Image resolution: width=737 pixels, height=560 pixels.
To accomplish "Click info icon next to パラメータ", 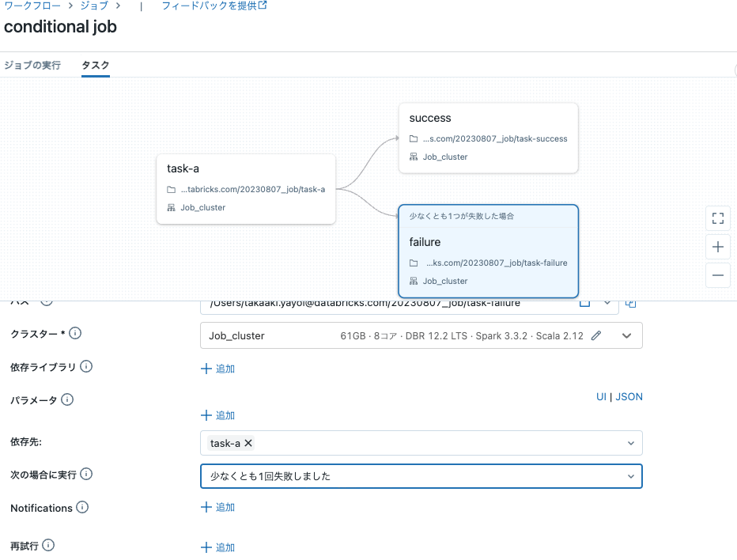I will (x=67, y=400).
